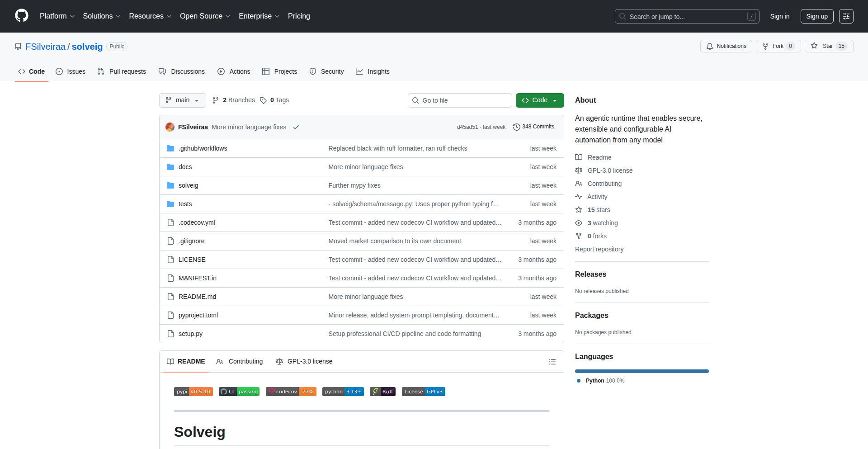Click the GitHub logo
The width and height of the screenshot is (868, 449).
tap(21, 16)
